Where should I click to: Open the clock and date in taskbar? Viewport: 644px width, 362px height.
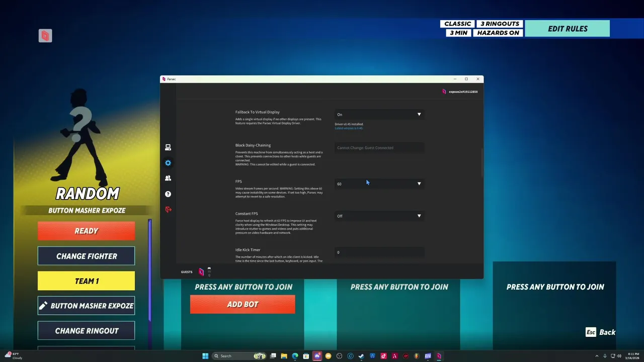[632, 356]
